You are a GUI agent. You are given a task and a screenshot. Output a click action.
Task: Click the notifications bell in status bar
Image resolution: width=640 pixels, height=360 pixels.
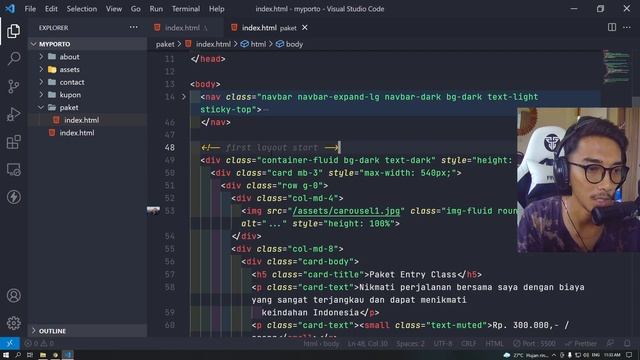tap(627, 343)
